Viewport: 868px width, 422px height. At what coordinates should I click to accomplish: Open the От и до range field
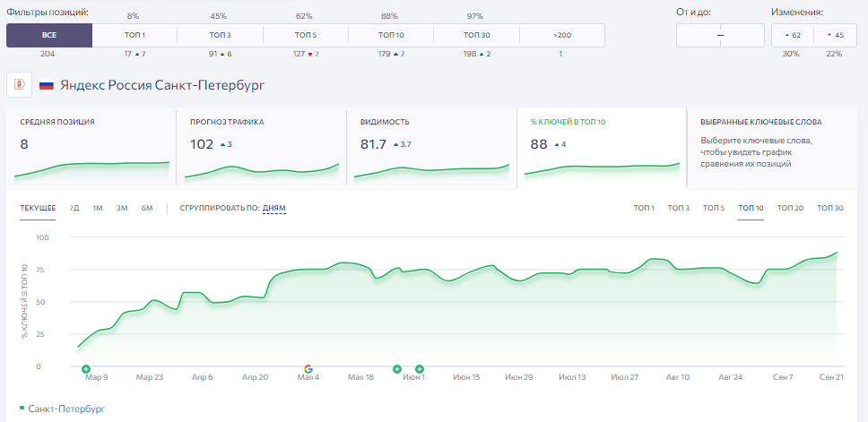pos(720,36)
